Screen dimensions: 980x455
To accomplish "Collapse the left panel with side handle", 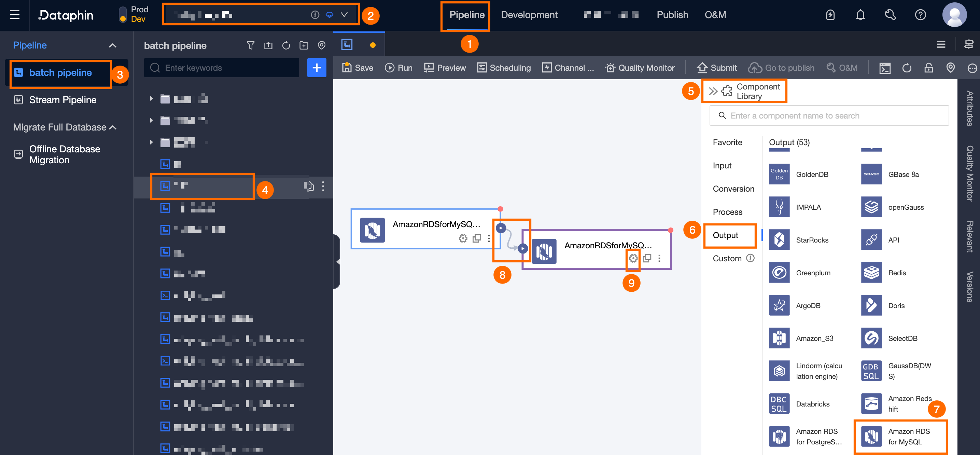I will pyautogui.click(x=337, y=262).
